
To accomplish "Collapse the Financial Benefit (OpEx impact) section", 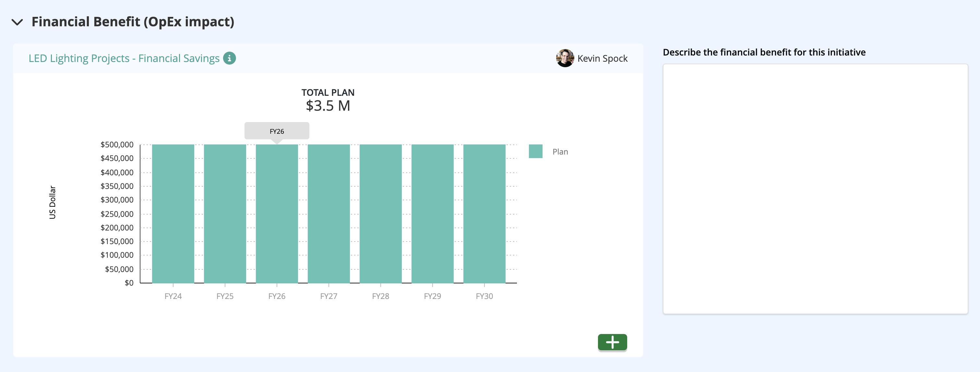I will point(17,22).
